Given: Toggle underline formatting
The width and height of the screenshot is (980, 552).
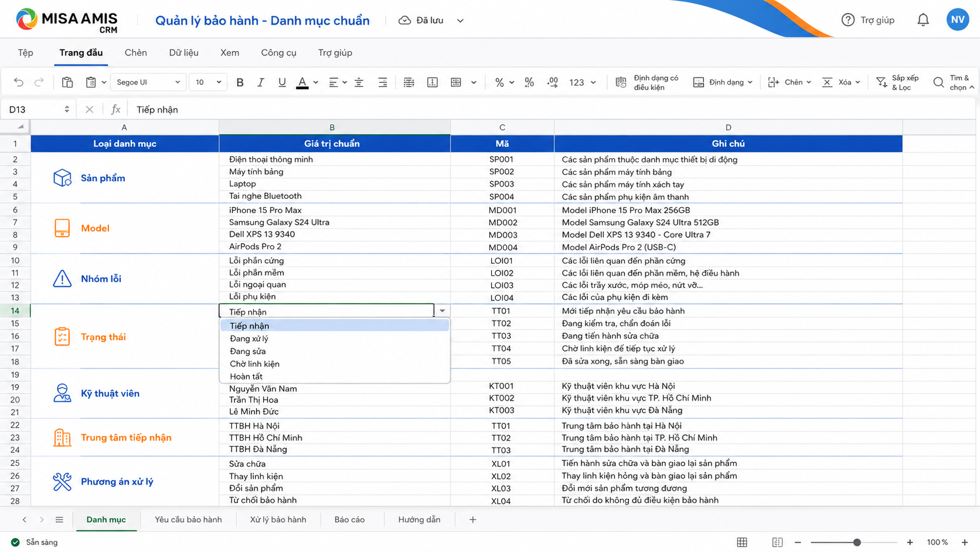Looking at the screenshot, I should [282, 82].
